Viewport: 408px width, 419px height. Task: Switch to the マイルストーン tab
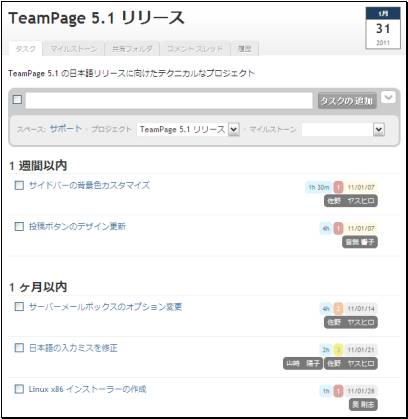click(x=74, y=49)
